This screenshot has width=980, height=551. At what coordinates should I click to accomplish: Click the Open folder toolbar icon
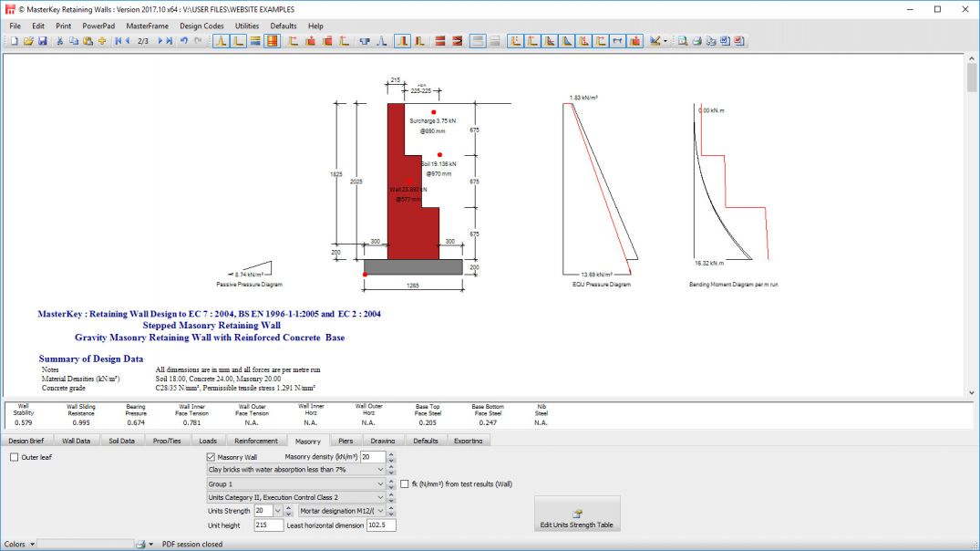[28, 41]
